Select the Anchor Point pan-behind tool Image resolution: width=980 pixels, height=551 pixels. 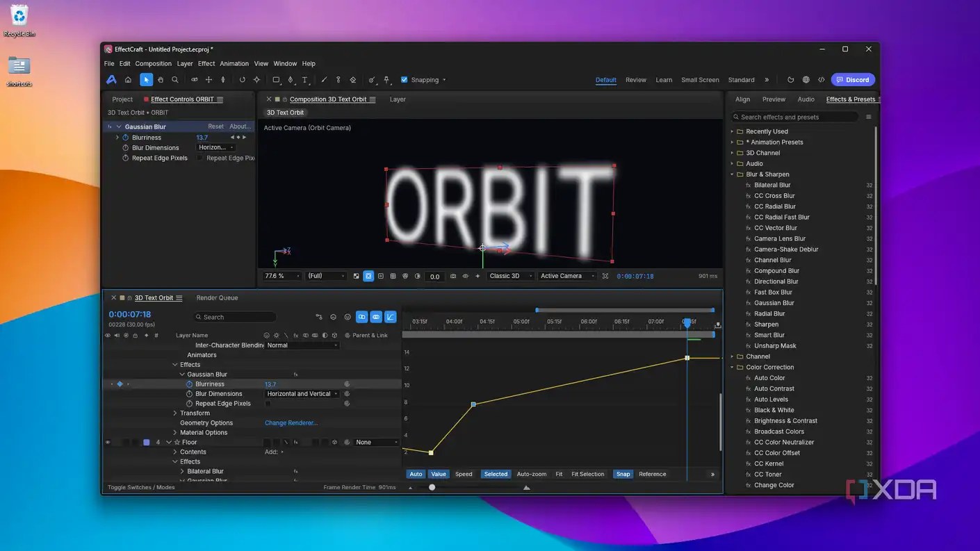click(x=256, y=80)
